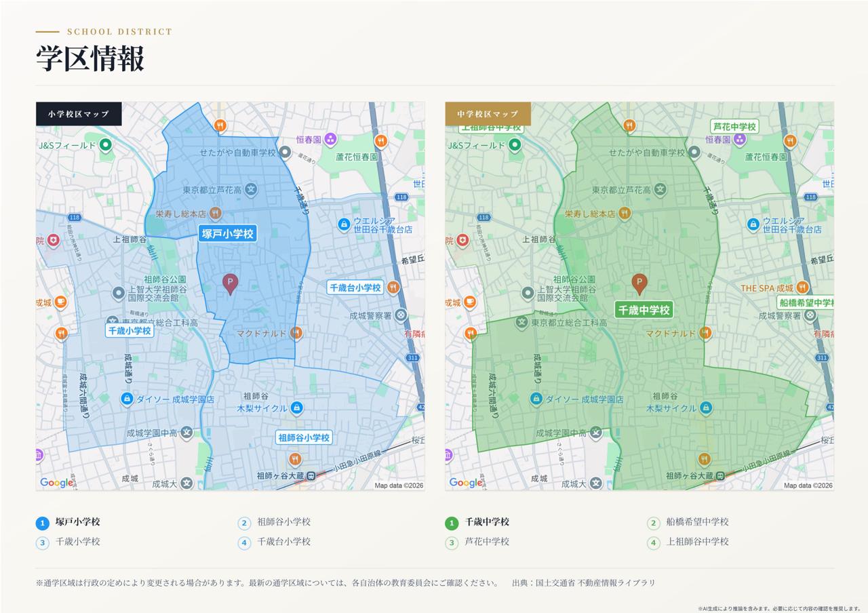Open the 東京都立芦花高 school icon in 小学校区 map

tap(250, 190)
